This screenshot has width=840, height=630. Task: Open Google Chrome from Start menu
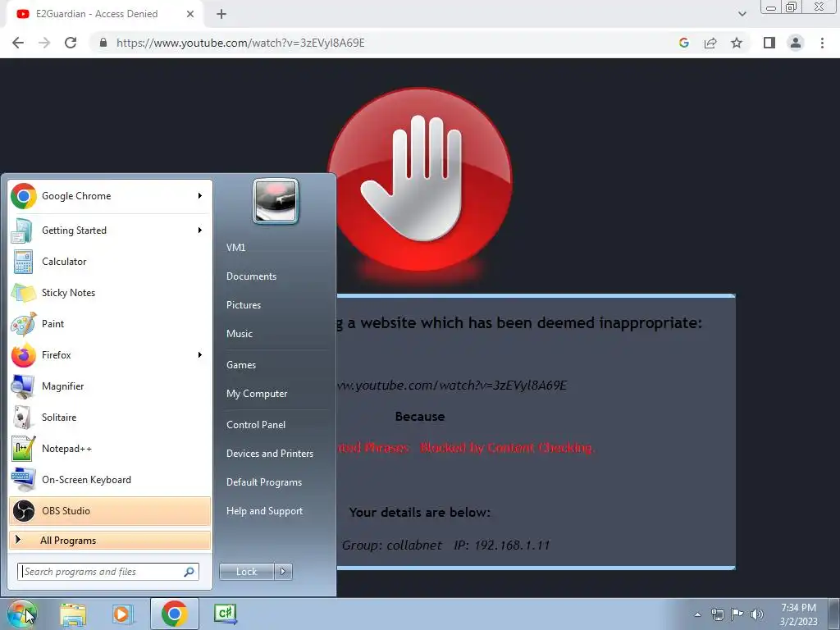click(110, 196)
